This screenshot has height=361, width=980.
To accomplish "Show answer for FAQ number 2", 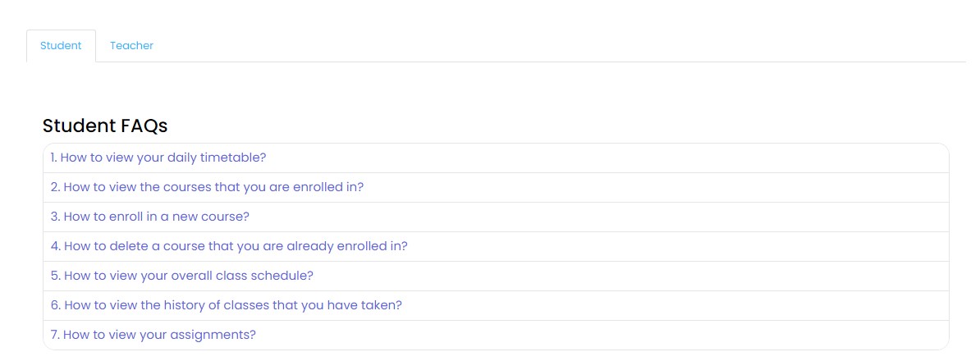I will tap(207, 187).
